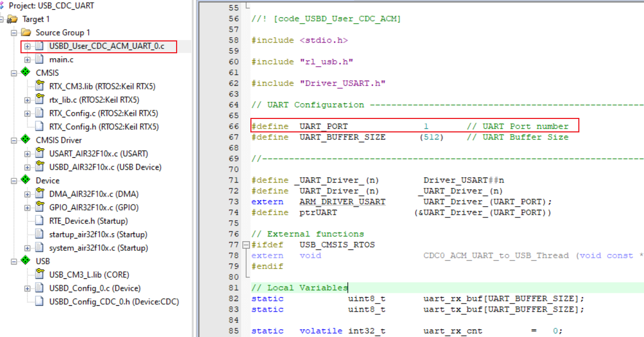Click USBD_AIR32F10x.c key file icon
This screenshot has width=644, height=337.
pos(39,167)
